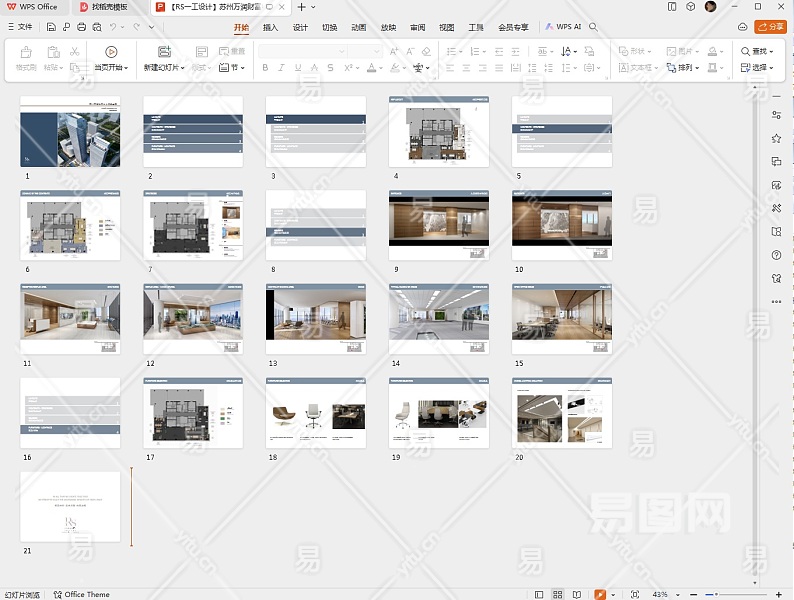Open reading view from status bar
The height and width of the screenshot is (600, 794).
(578, 594)
